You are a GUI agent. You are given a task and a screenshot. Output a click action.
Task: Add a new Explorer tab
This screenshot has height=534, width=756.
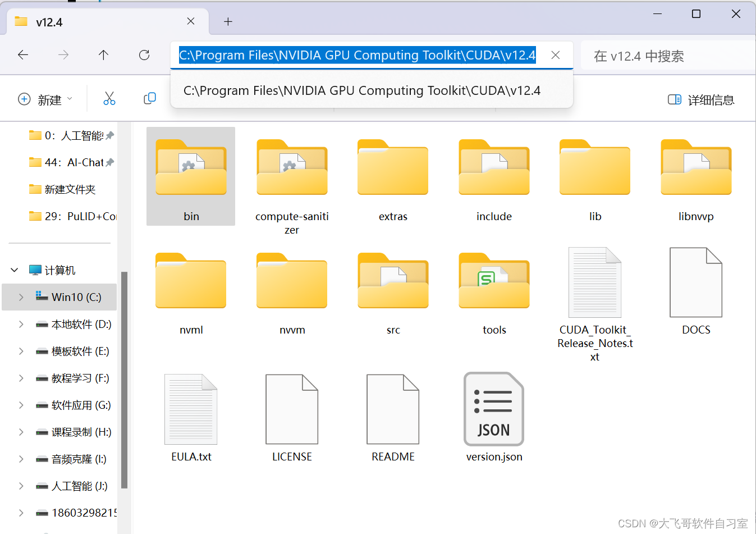coord(228,22)
